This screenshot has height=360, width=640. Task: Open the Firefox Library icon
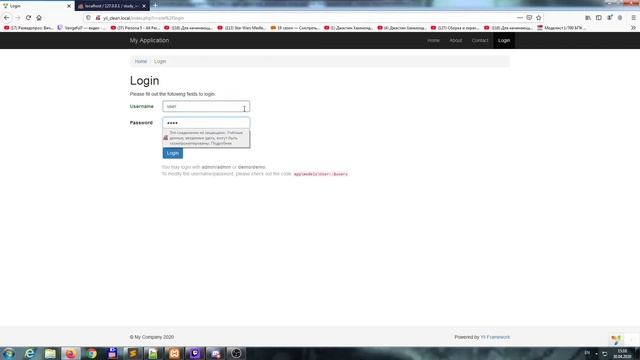click(x=588, y=18)
